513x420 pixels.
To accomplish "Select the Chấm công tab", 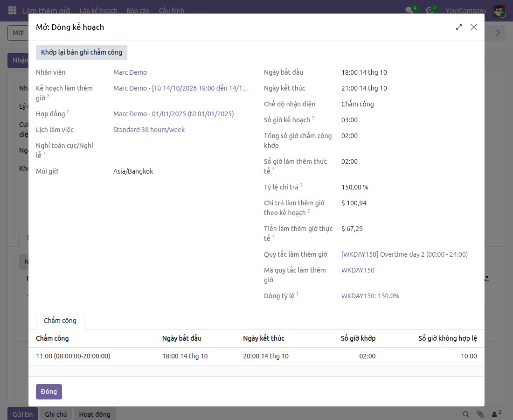I will pos(60,321).
